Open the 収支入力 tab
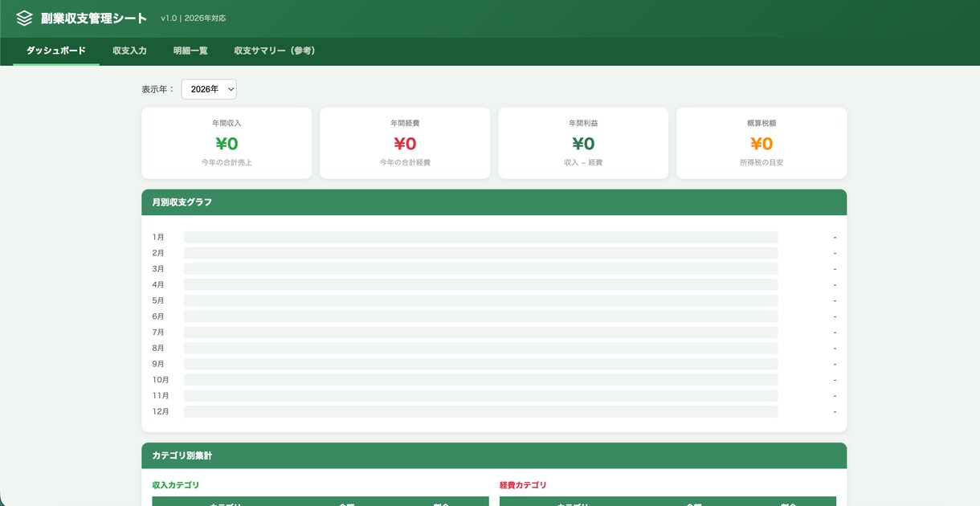980x506 pixels. [x=129, y=51]
